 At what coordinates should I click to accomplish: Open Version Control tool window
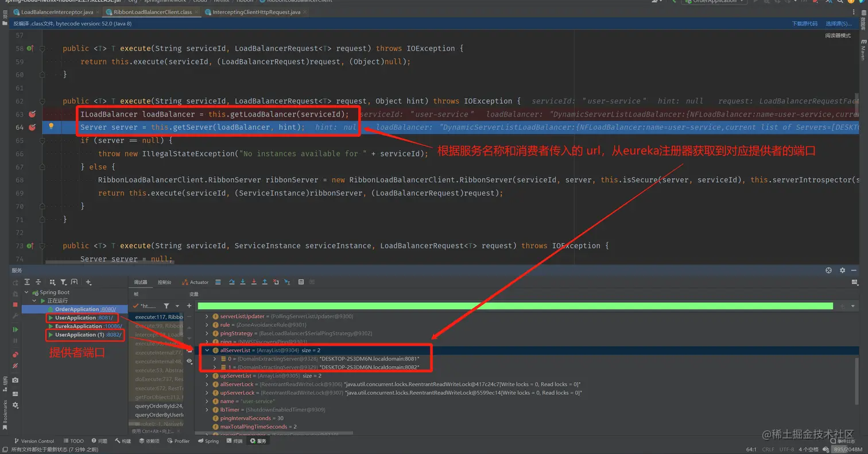click(x=33, y=441)
